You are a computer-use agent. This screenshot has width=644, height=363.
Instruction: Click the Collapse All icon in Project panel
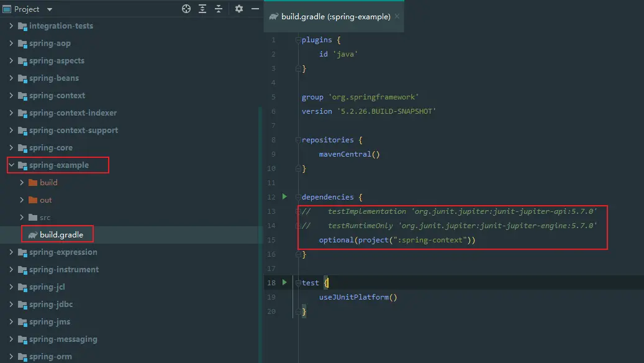(219, 9)
